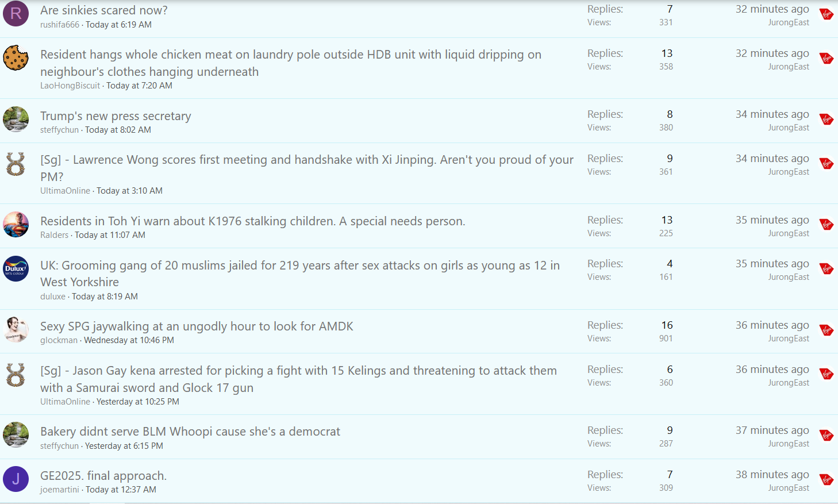
Task: Open the UK Grooming gang West Yorkshire thread
Action: tap(300, 274)
